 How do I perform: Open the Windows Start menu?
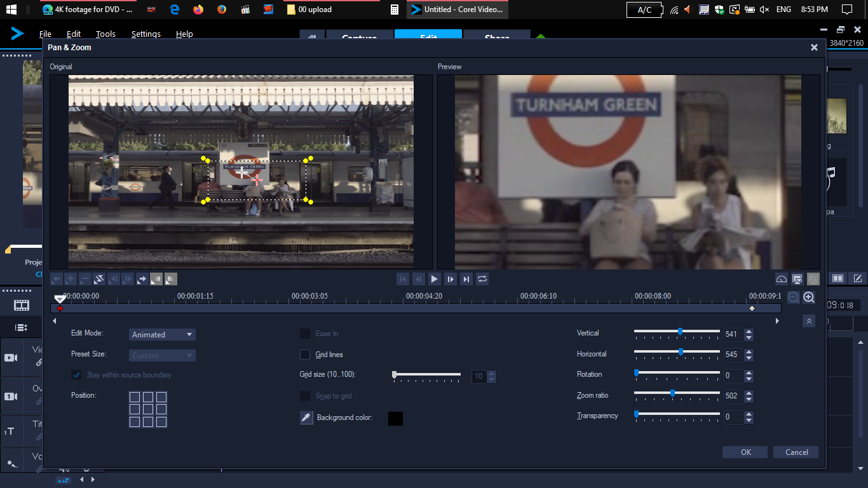point(11,10)
